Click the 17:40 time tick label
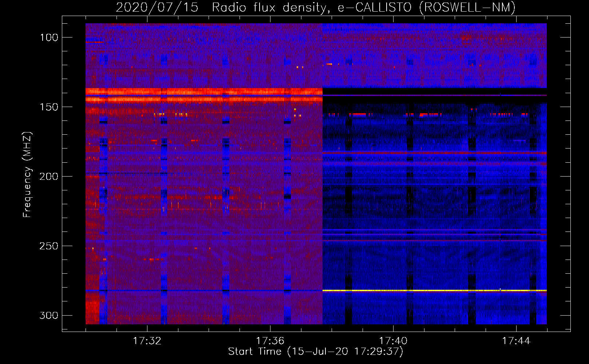This screenshot has height=364, width=589. click(393, 341)
